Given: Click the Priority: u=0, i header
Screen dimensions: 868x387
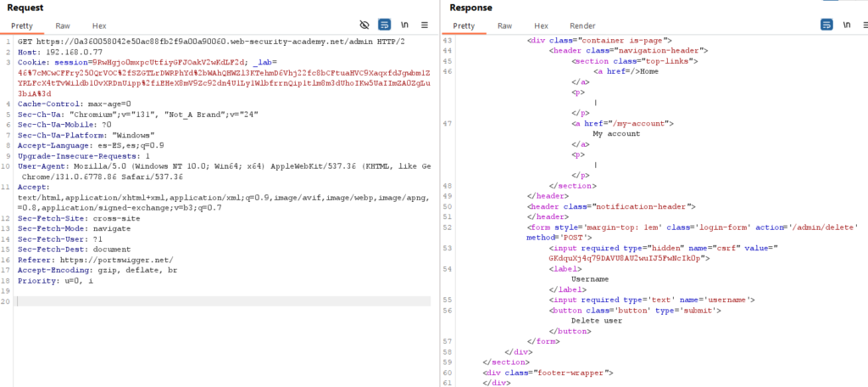Looking at the screenshot, I should (x=55, y=281).
